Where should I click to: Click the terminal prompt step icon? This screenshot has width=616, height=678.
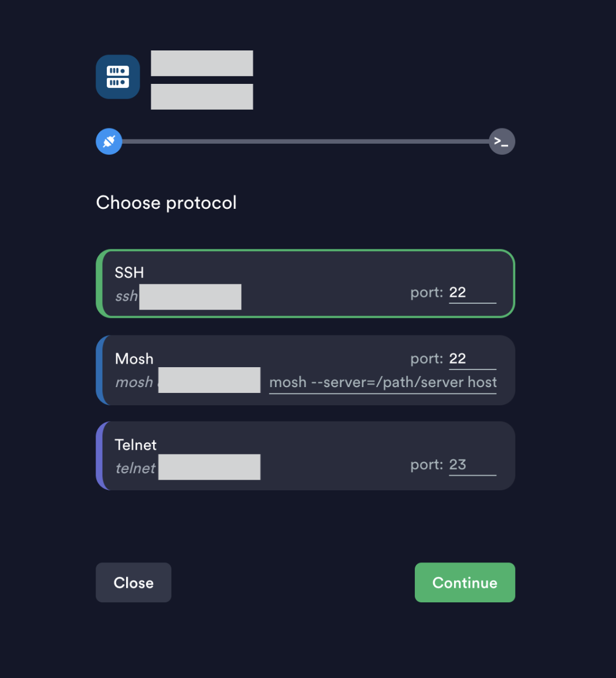502,141
